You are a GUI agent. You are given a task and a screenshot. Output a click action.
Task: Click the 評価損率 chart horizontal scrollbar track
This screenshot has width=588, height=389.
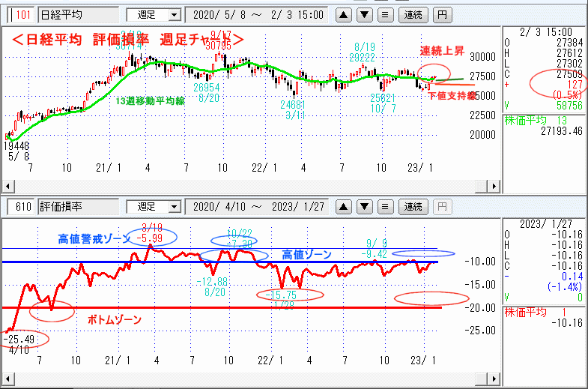(243, 379)
